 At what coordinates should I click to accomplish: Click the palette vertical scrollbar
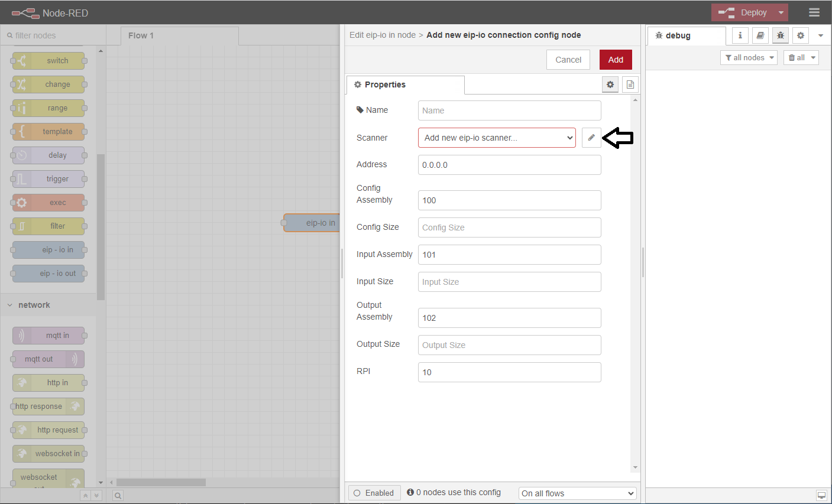[x=101, y=227]
